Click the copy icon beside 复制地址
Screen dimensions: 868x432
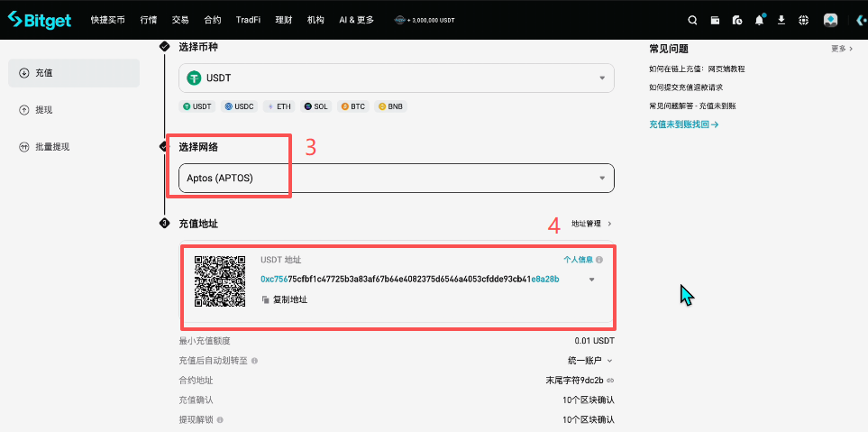tap(265, 299)
